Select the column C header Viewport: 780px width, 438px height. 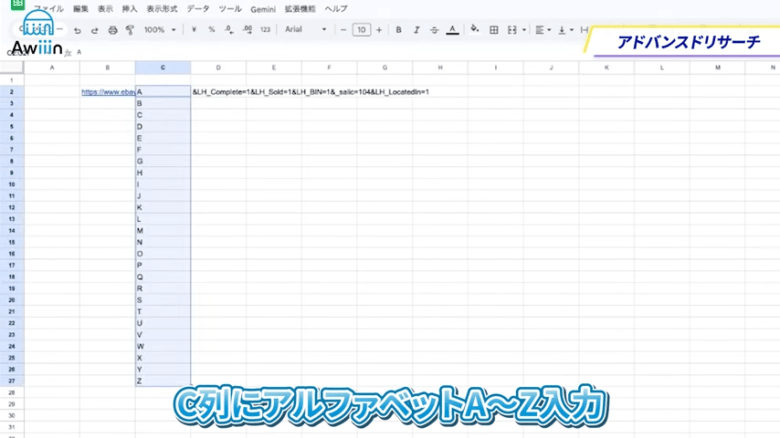coord(163,67)
